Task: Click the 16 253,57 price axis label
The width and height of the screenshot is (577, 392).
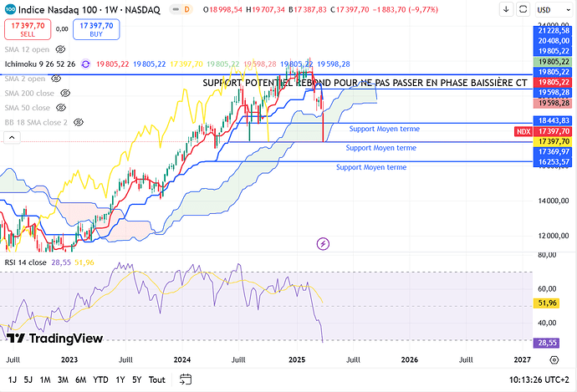Action: point(554,162)
